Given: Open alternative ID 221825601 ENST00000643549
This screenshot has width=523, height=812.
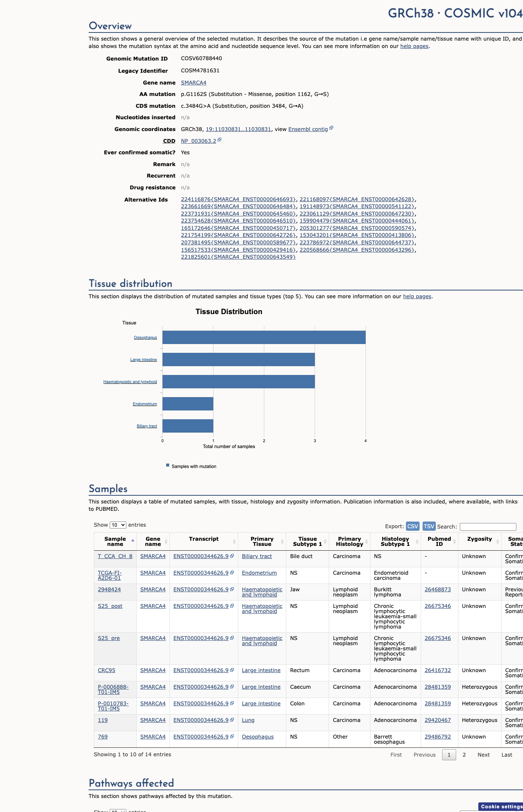Looking at the screenshot, I should [x=239, y=257].
